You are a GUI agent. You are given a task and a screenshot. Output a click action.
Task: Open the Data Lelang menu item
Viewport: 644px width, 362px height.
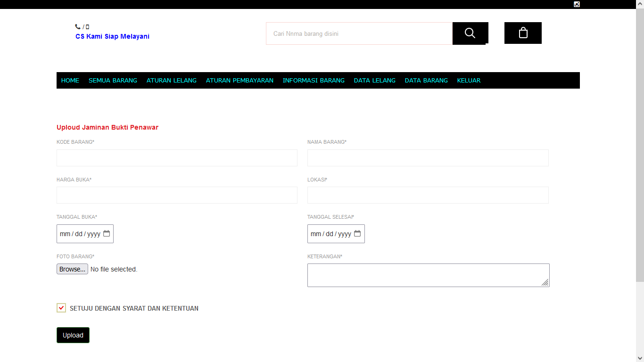click(x=375, y=81)
